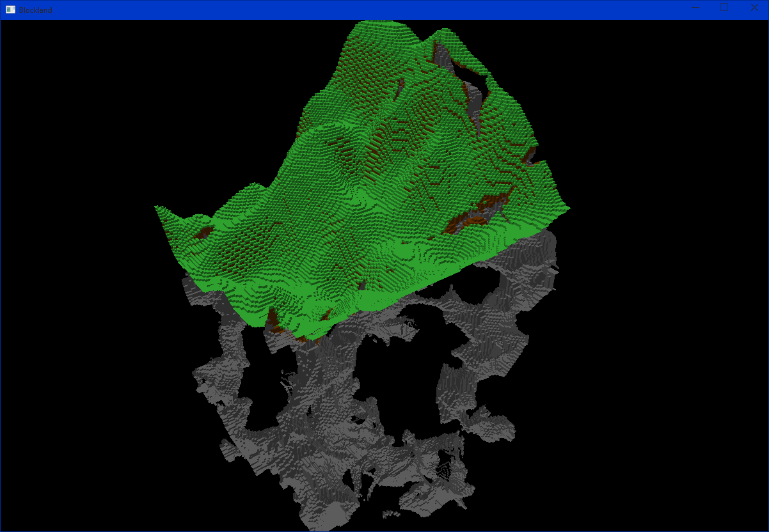Click the Blockland title text
Viewport: 769px width, 532px height.
click(x=36, y=10)
